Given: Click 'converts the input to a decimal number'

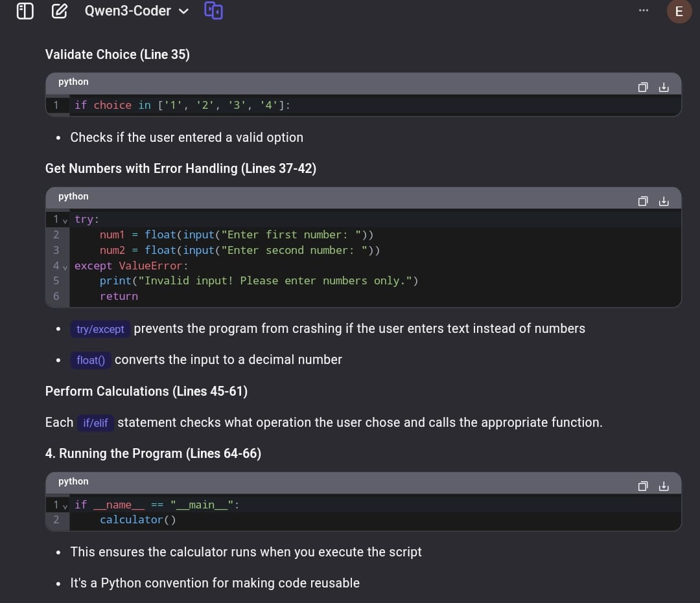Looking at the screenshot, I should pos(228,359).
